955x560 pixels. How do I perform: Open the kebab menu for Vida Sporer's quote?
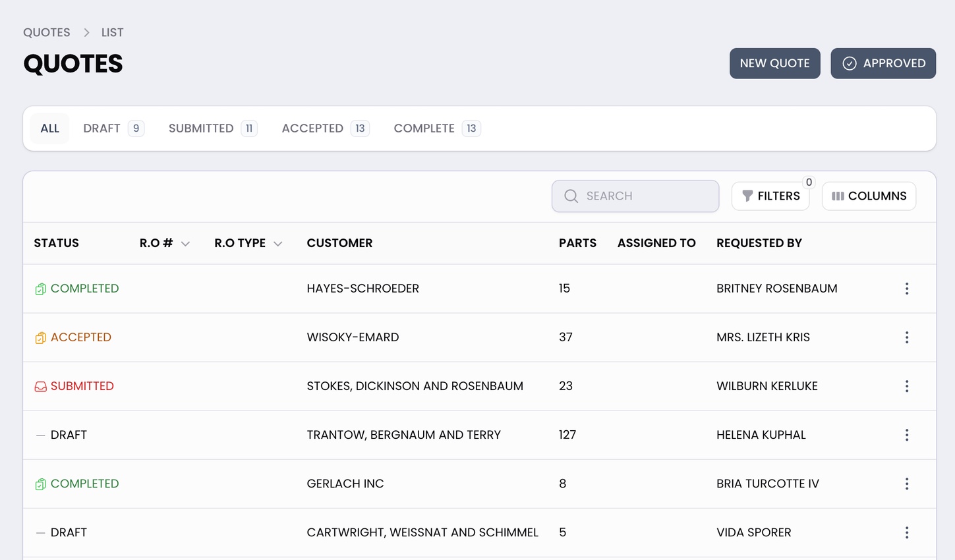[x=907, y=532]
